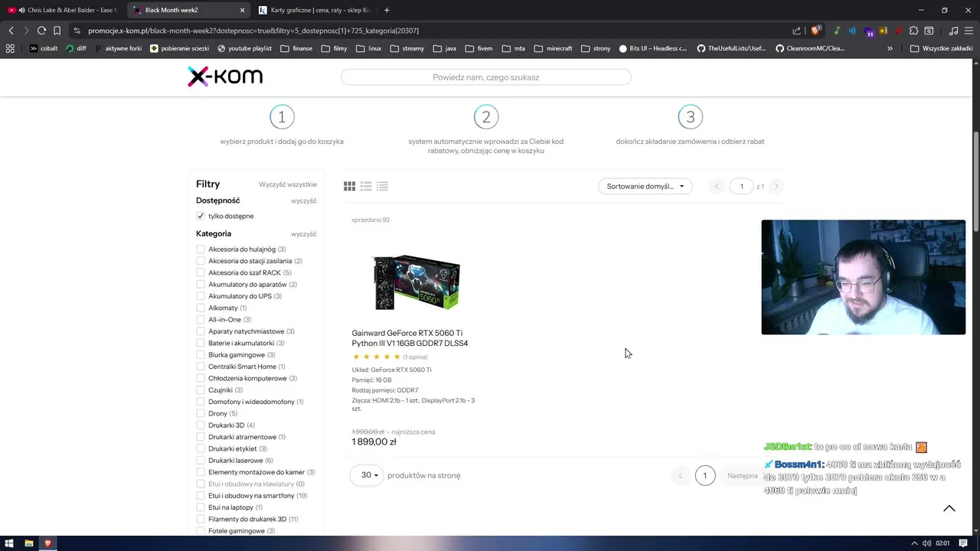Expand bookmarks overflow chevron
This screenshot has height=551, width=980.
(890, 48)
